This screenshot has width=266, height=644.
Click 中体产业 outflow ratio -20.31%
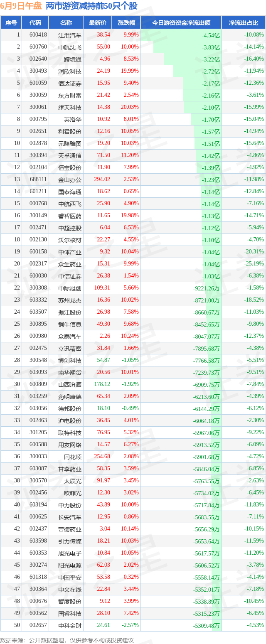coord(254,252)
